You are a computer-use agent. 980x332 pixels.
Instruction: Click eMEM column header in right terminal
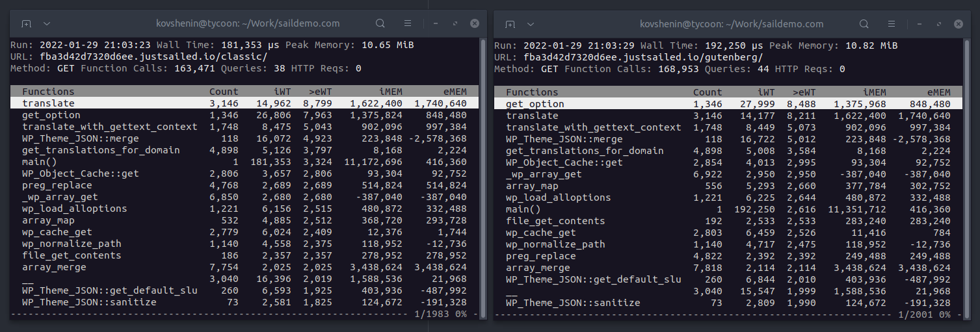938,92
